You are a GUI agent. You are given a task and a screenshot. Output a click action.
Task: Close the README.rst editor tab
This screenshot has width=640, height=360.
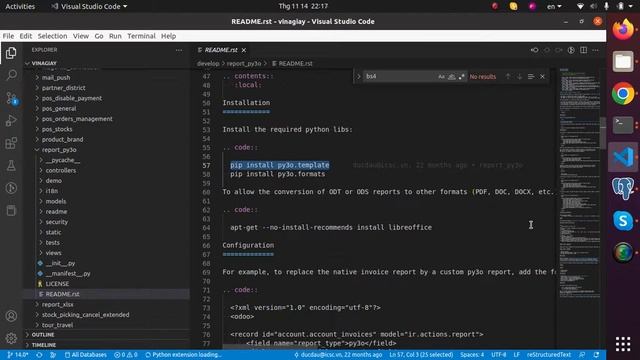point(244,50)
